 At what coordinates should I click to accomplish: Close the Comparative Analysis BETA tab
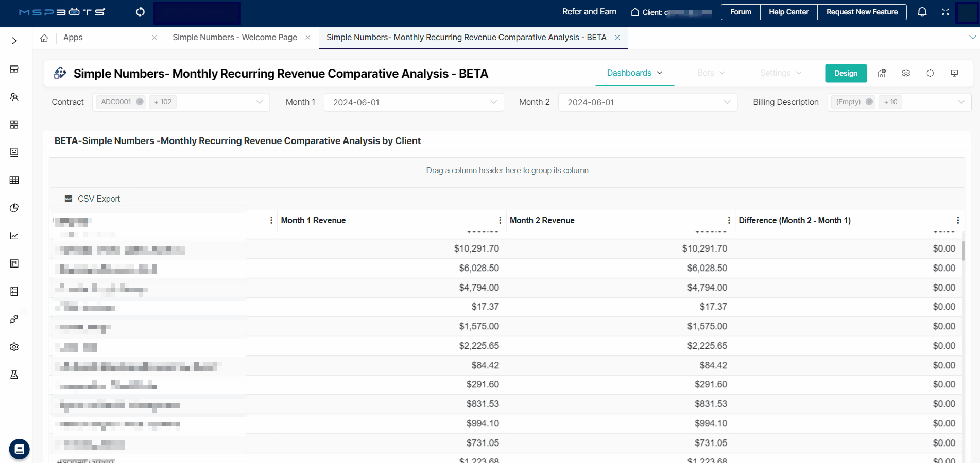tap(617, 38)
